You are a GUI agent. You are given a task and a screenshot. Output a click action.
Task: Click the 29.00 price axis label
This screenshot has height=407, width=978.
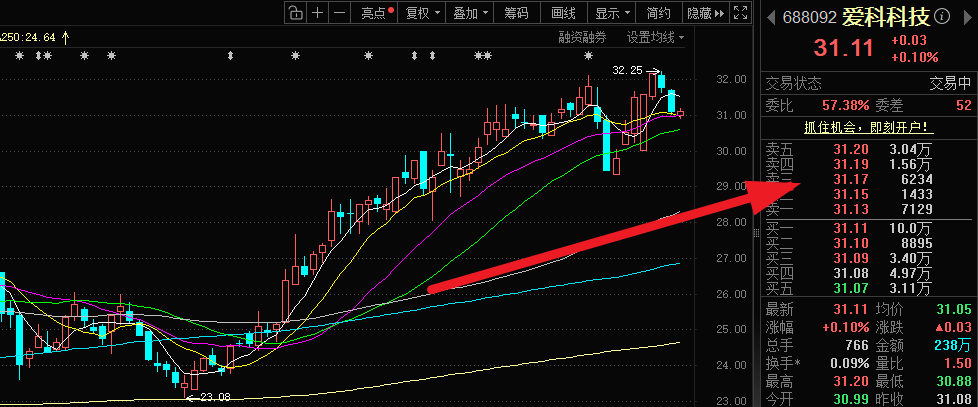point(731,187)
